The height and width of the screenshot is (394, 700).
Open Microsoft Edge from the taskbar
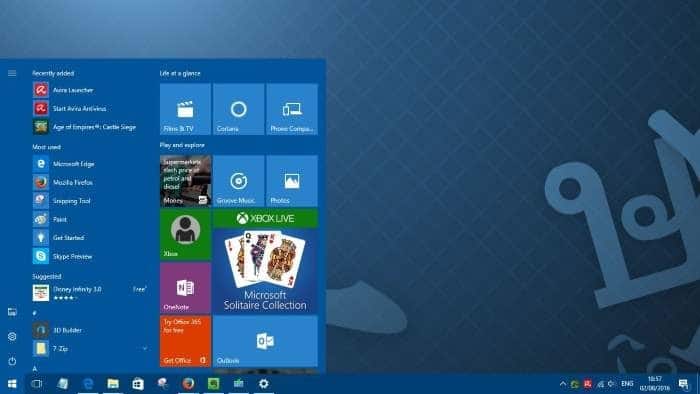pos(88,384)
